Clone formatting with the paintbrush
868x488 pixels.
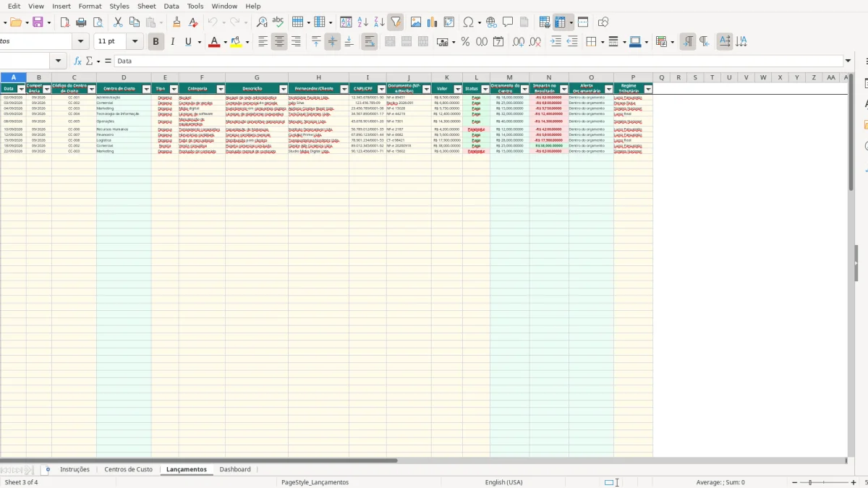click(x=177, y=22)
